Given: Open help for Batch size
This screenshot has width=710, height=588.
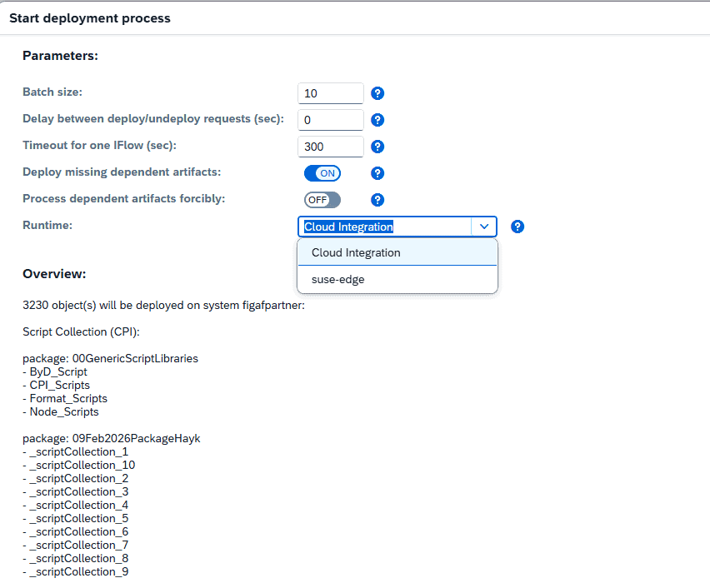Looking at the screenshot, I should tap(377, 93).
